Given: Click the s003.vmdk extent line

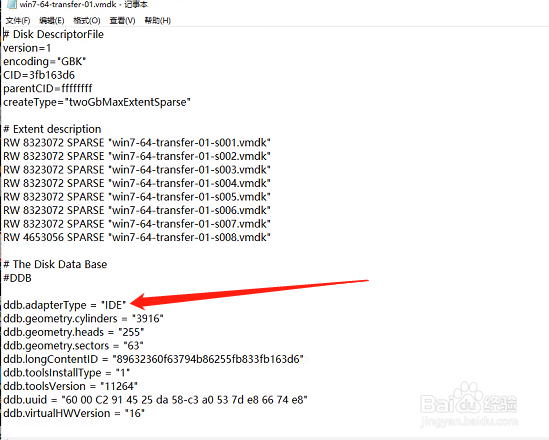Looking at the screenshot, I should (x=137, y=170).
